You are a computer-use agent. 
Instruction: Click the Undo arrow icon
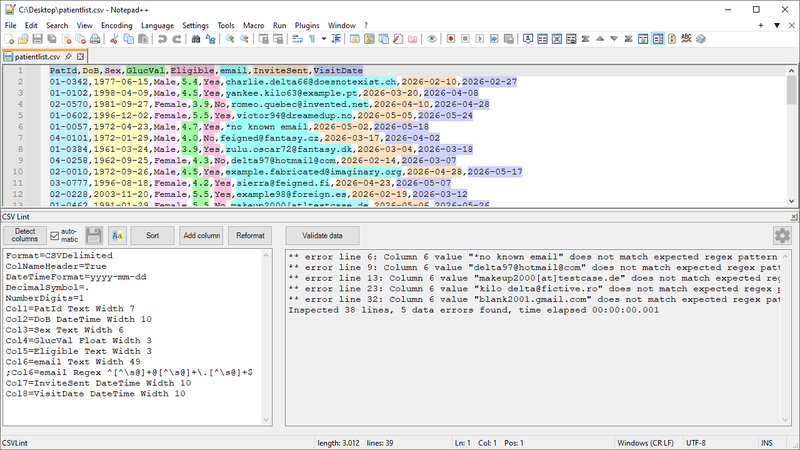pos(162,39)
